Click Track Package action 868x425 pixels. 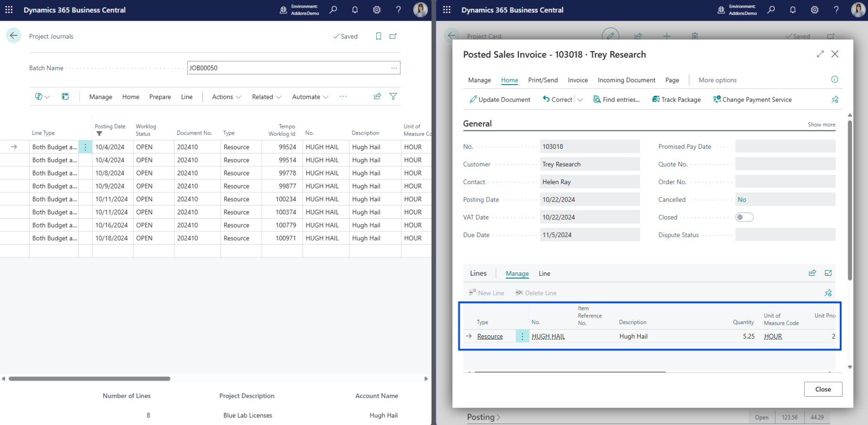click(x=676, y=100)
